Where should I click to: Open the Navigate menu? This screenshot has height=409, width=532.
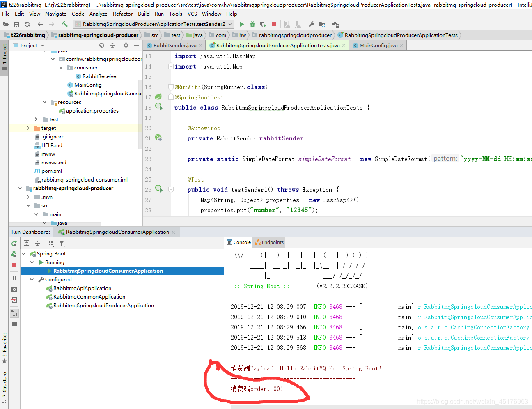(x=56, y=14)
